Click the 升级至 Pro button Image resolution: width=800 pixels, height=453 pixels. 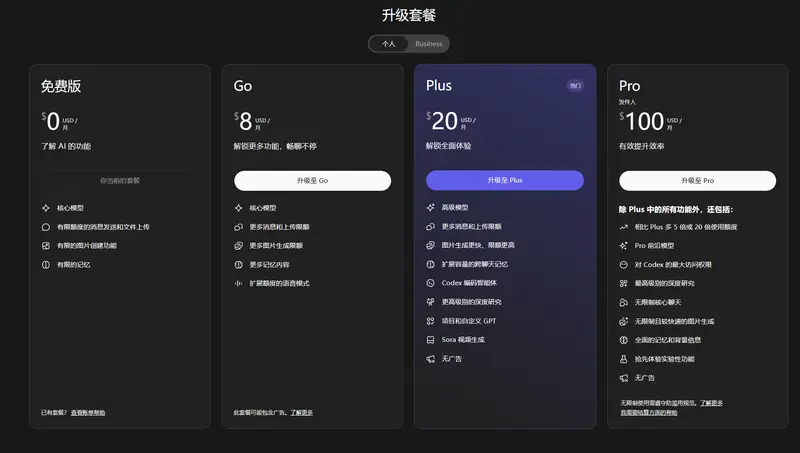697,181
